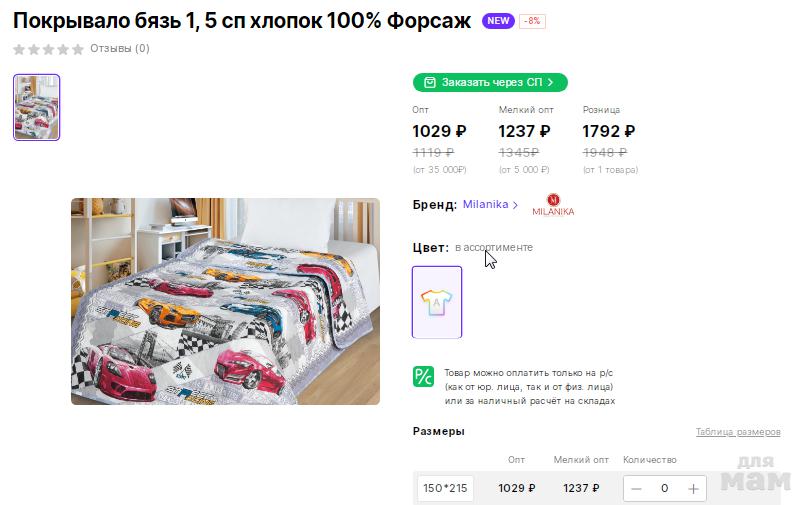The image size is (806, 505).
Task: Click the shopping bag icon on the order button
Action: tap(429, 82)
